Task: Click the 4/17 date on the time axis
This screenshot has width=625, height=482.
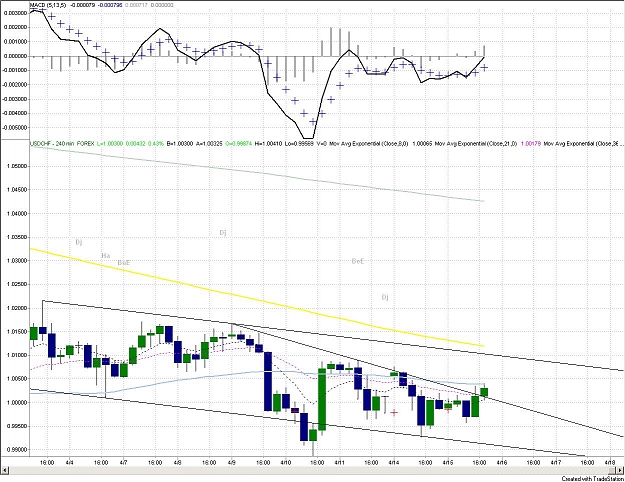Action: 556,462
